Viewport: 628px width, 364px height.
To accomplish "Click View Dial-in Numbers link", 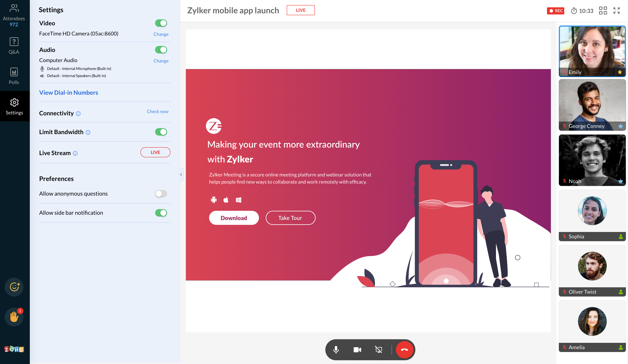I will [x=68, y=92].
